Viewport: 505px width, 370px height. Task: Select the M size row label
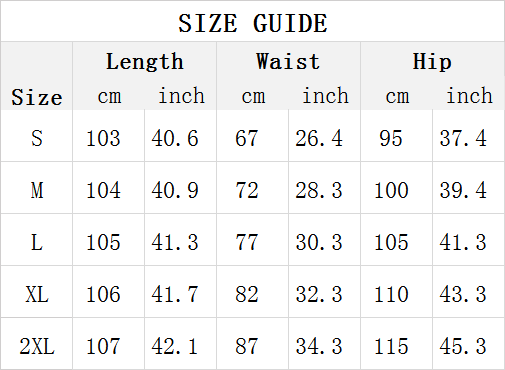point(37,190)
